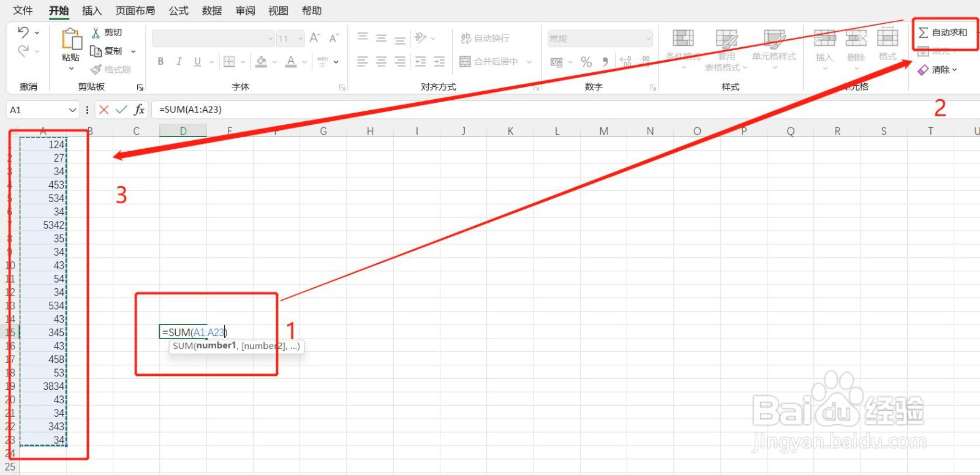Viewport: 980px width, 475px height.
Task: Click the Font Color A icon
Action: pos(291,61)
